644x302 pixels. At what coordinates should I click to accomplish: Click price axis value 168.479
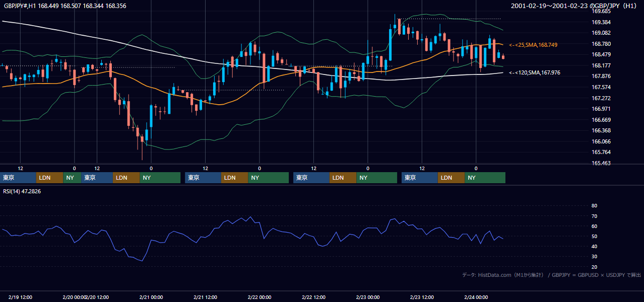coord(601,54)
